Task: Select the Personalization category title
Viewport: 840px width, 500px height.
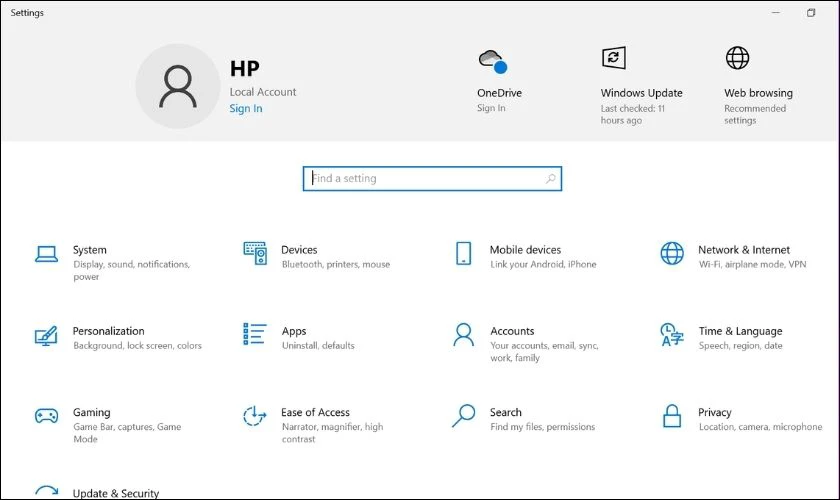Action: [x=109, y=331]
